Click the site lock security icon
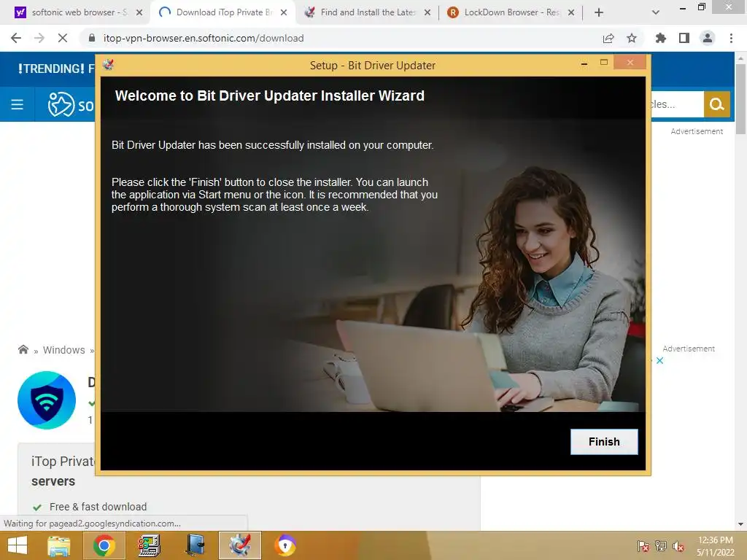 (92, 38)
